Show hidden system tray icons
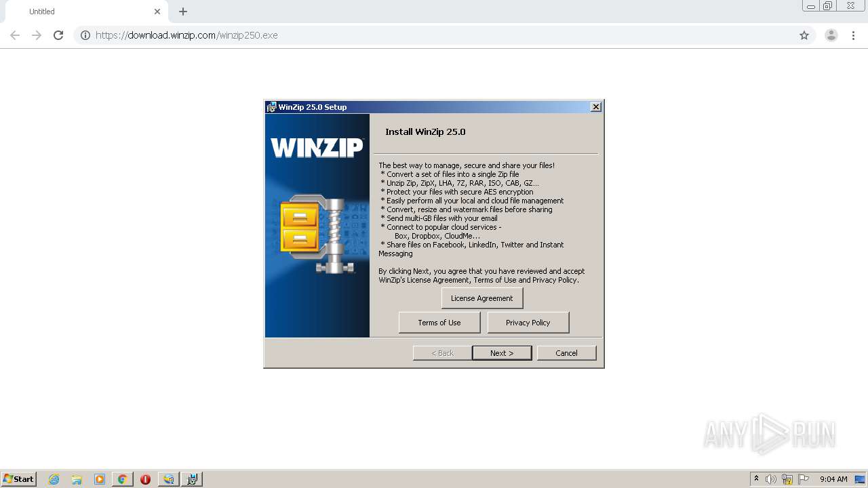This screenshot has width=868, height=488. pyautogui.click(x=756, y=479)
